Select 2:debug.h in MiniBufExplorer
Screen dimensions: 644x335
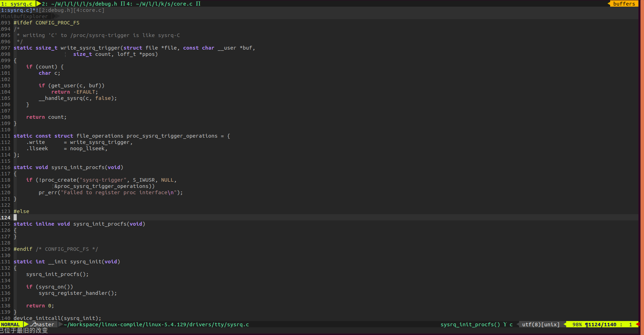[56, 10]
